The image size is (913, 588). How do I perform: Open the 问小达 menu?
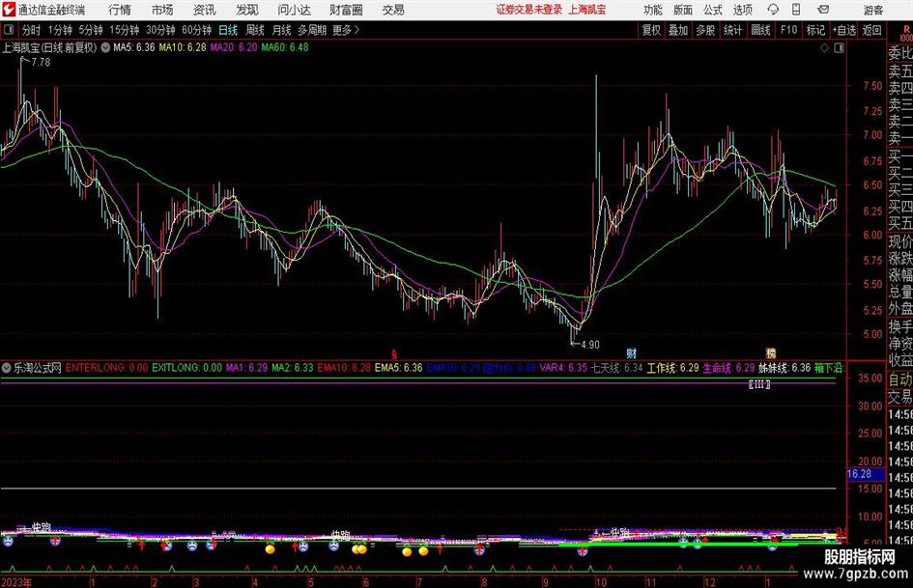click(x=294, y=10)
